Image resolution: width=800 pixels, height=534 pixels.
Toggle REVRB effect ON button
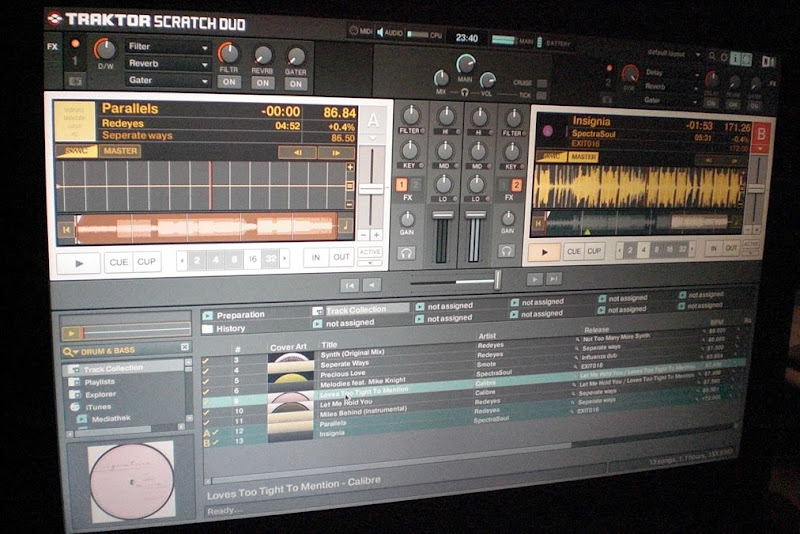[263, 83]
